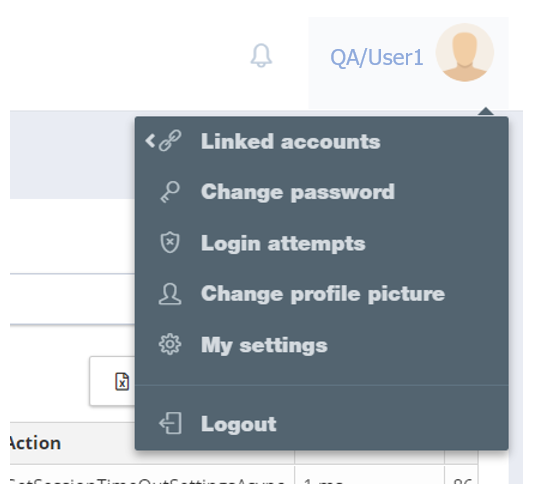544x504 pixels.
Task: Select Change profile picture option
Action: (x=322, y=294)
